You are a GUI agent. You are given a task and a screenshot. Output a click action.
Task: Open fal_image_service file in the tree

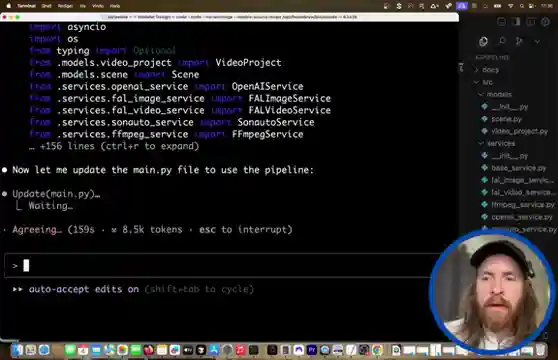pyautogui.click(x=522, y=180)
